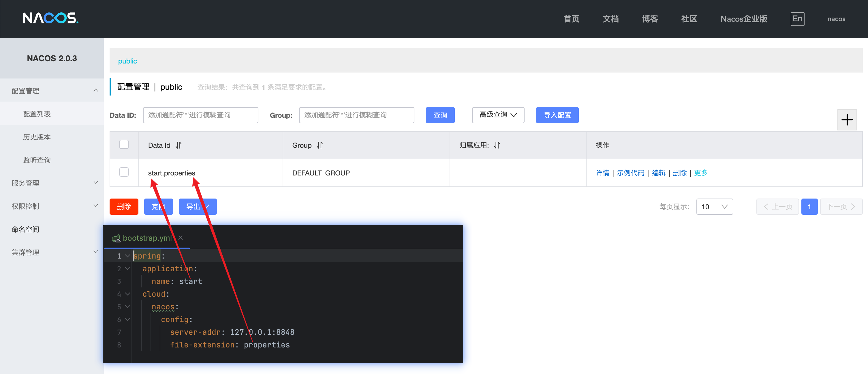Toggle the select-all header checkbox
The width and height of the screenshot is (868, 374).
[x=124, y=144]
